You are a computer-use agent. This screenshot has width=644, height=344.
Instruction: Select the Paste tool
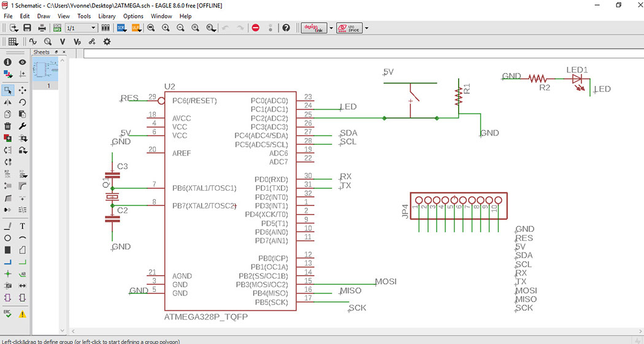[x=22, y=114]
